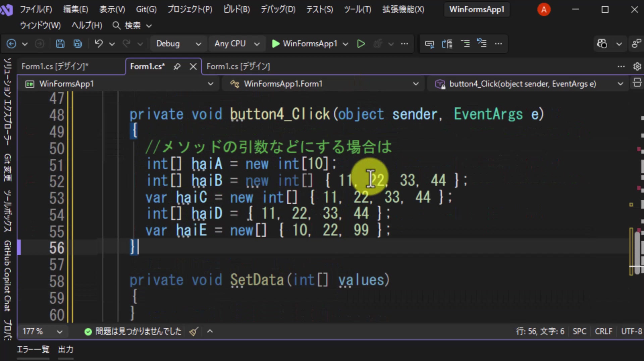Click the expand arrow beside broom icon
This screenshot has height=361, width=644.
(x=210, y=331)
